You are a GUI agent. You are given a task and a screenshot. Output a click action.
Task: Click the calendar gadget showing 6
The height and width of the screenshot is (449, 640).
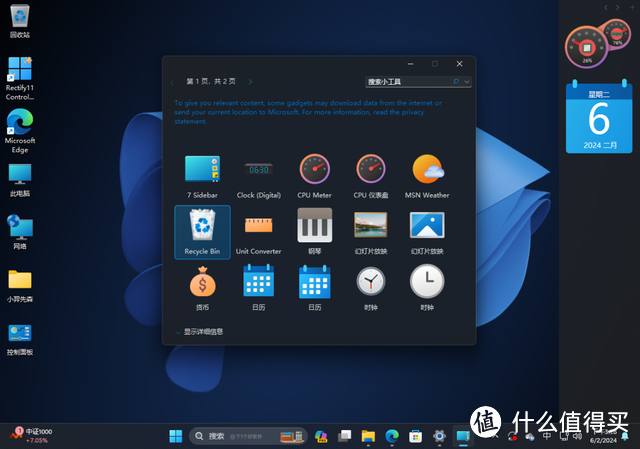599,117
